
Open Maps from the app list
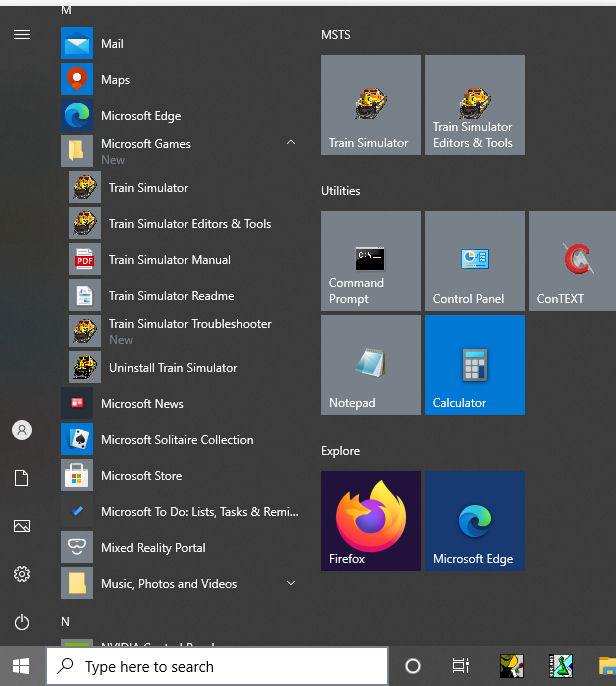tap(180, 80)
